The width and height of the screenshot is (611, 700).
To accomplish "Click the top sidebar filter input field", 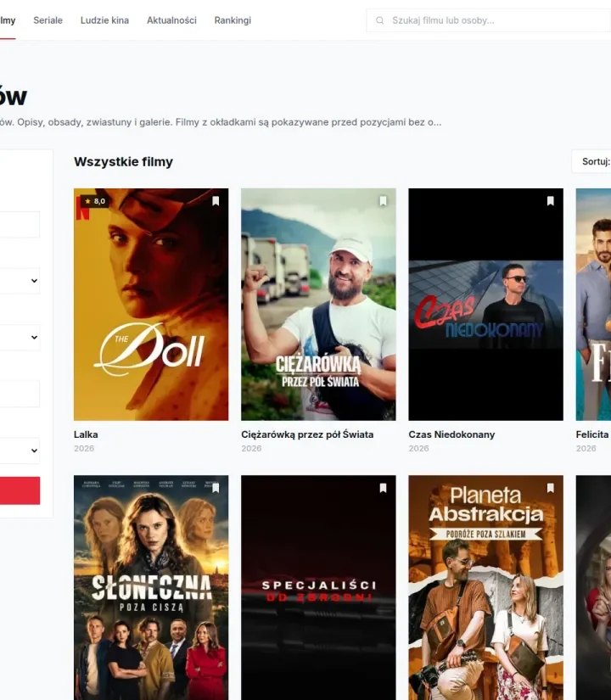I will (20, 224).
